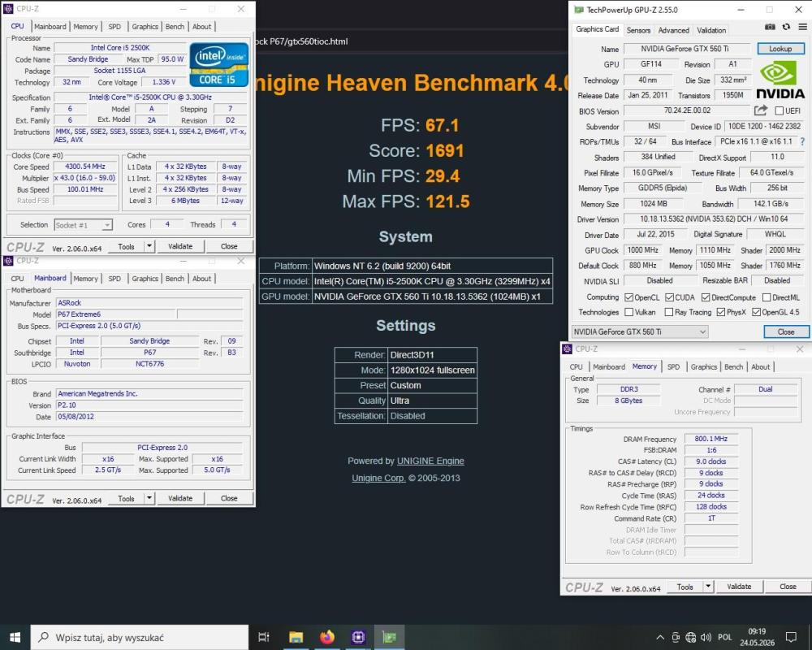This screenshot has height=650, width=812.
Task: Select the CPU-Z taskbar icon
Action: 358,637
